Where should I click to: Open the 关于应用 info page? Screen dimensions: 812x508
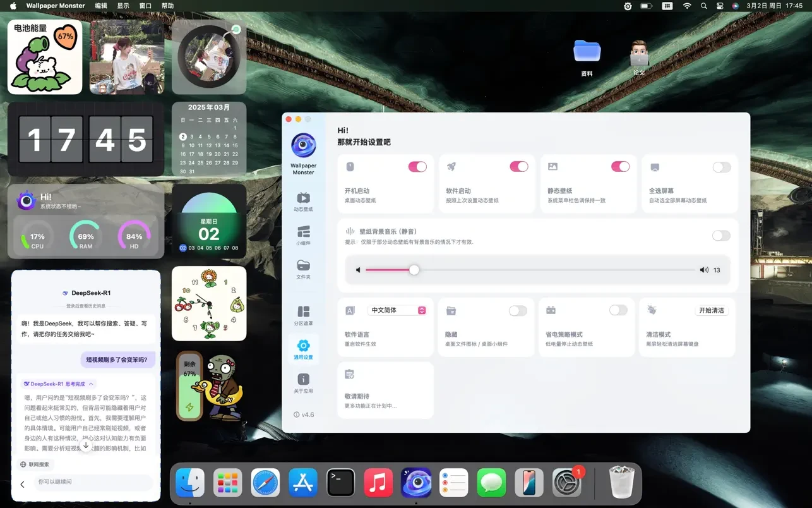point(303,382)
